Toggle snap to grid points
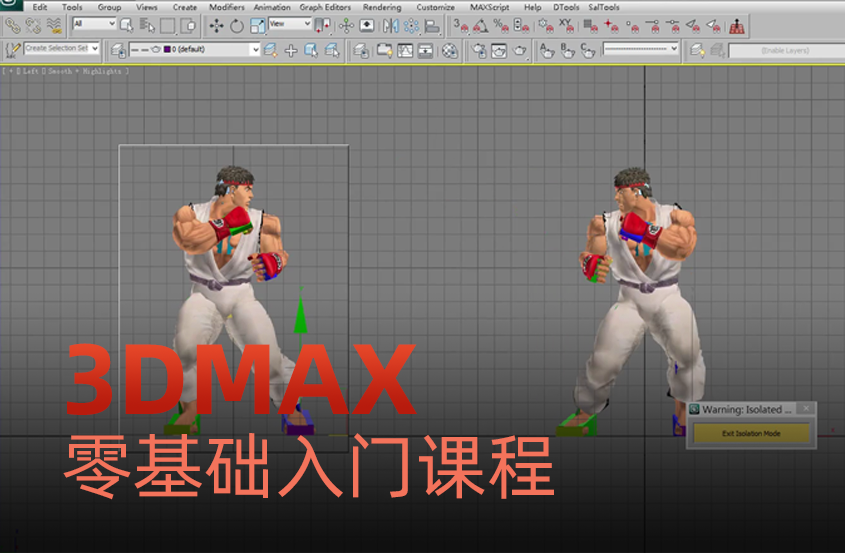Screen dimensions: 845x553 [x=591, y=25]
